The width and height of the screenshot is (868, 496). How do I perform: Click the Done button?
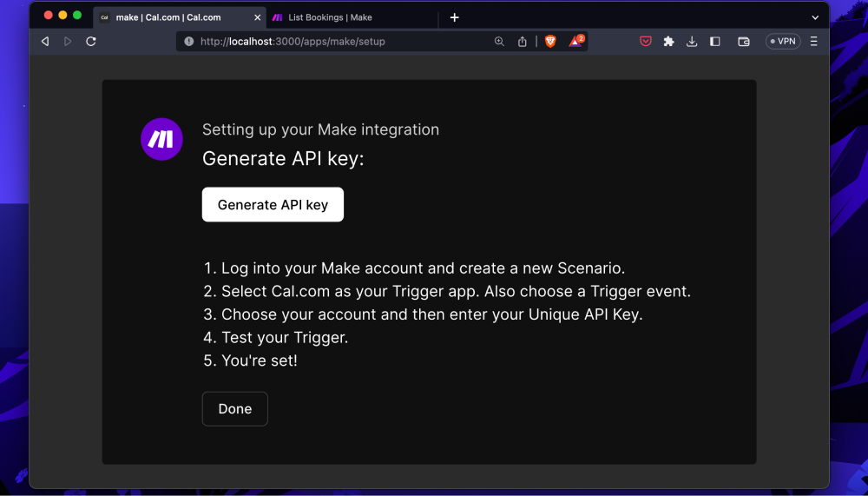click(x=235, y=409)
